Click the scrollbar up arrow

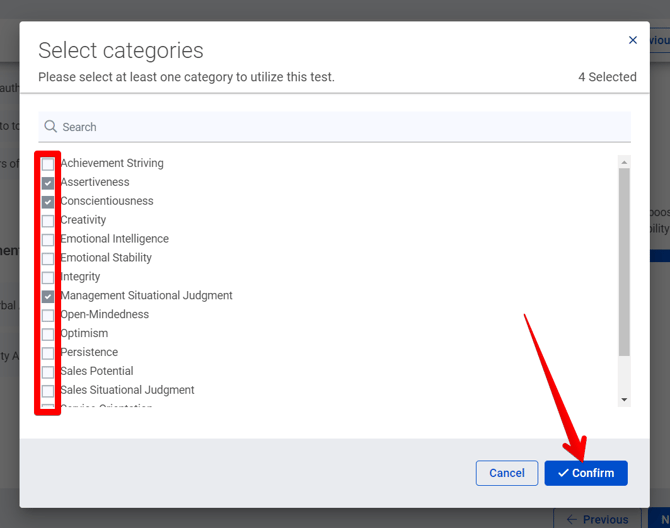[x=625, y=162]
